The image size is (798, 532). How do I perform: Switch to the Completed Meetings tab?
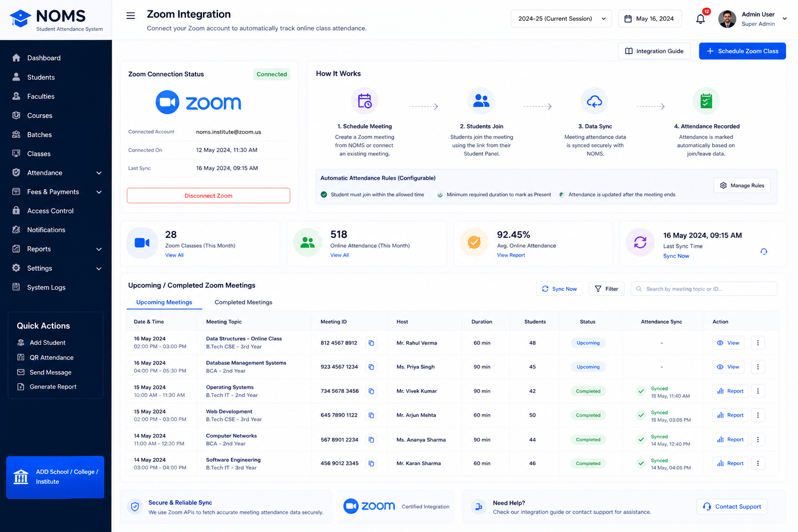tap(243, 302)
